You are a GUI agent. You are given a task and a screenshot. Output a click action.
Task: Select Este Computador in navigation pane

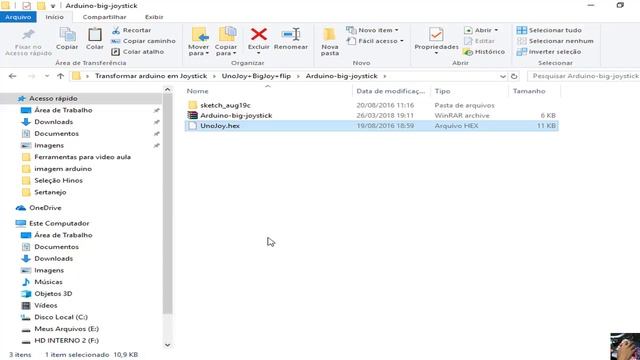(x=59, y=223)
